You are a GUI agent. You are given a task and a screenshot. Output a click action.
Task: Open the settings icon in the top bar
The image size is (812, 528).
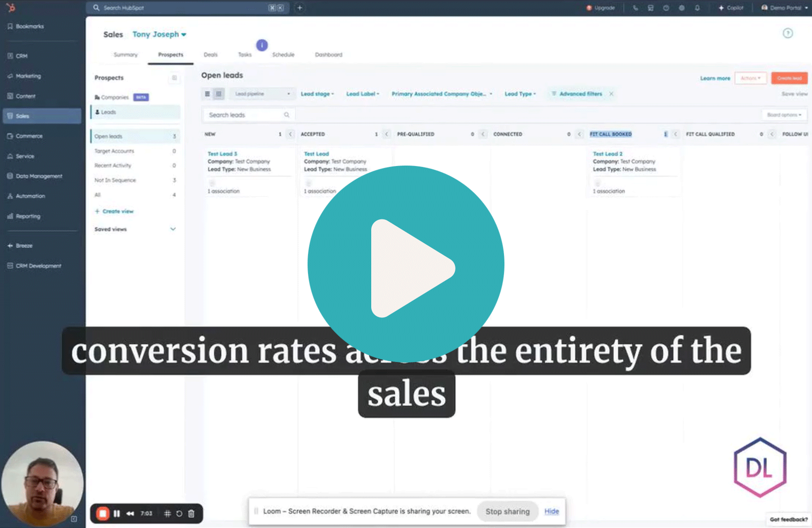pyautogui.click(x=682, y=8)
